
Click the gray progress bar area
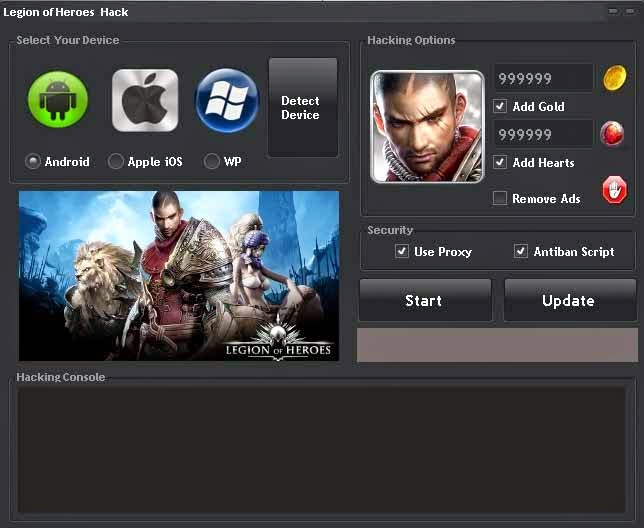497,345
